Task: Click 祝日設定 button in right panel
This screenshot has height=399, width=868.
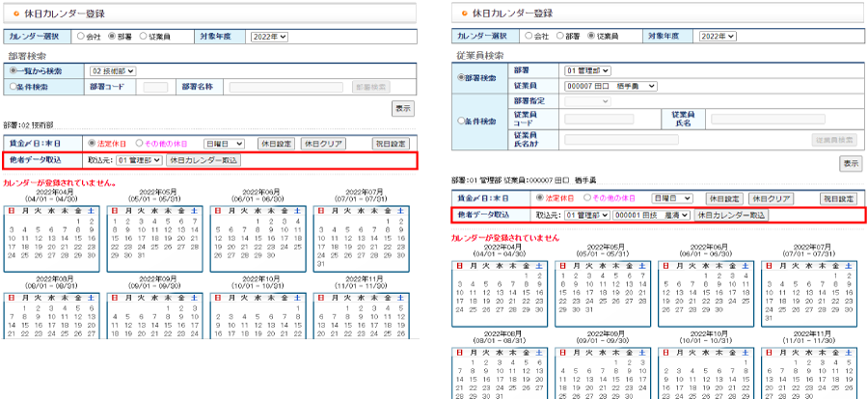Action: [x=838, y=199]
